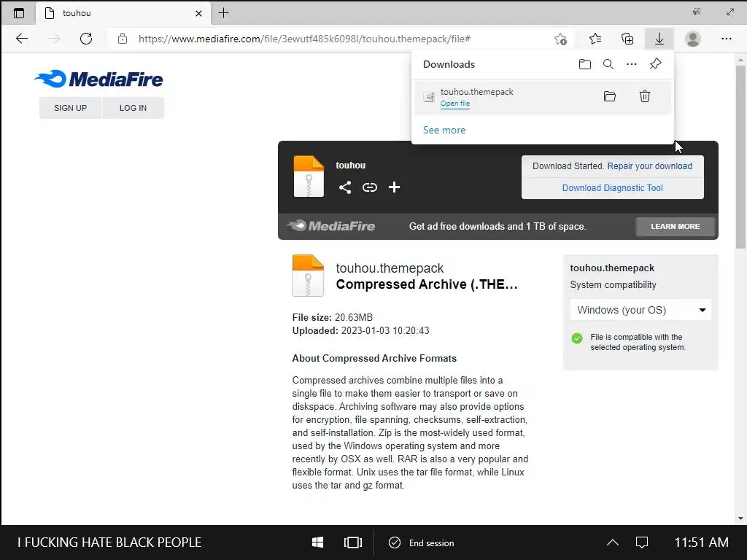747x560 pixels.
Task: Add this page to favorites
Action: pyautogui.click(x=561, y=39)
